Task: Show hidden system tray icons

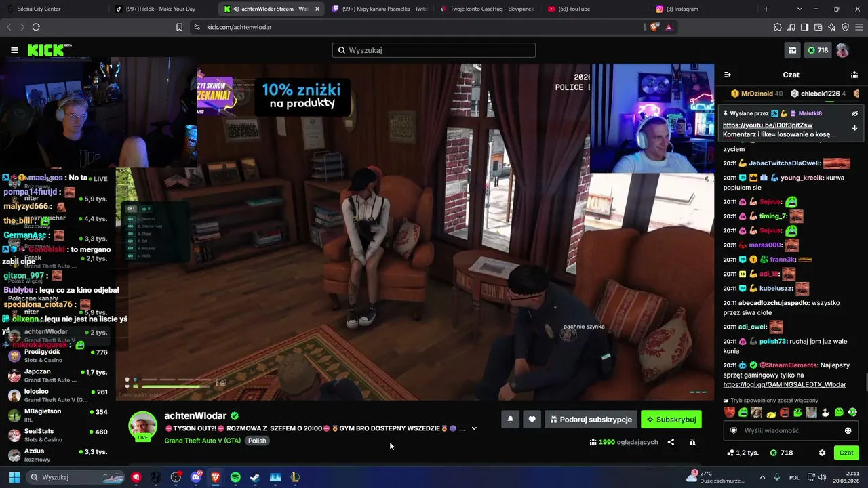Action: (762, 477)
